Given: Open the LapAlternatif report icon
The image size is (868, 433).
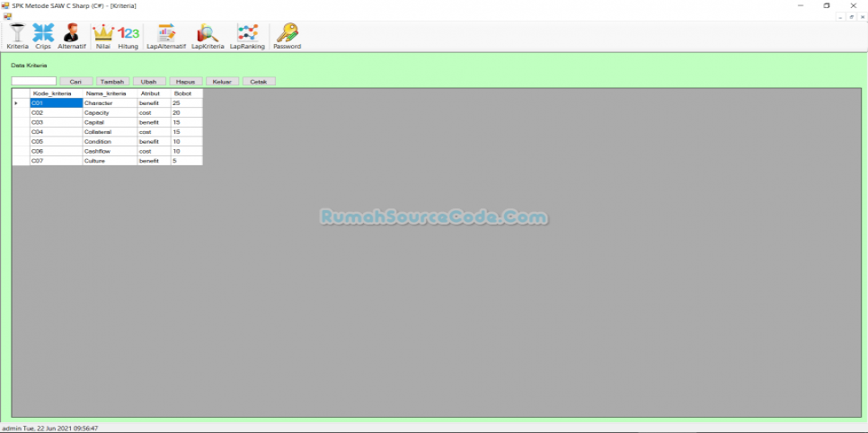Looking at the screenshot, I should (166, 34).
